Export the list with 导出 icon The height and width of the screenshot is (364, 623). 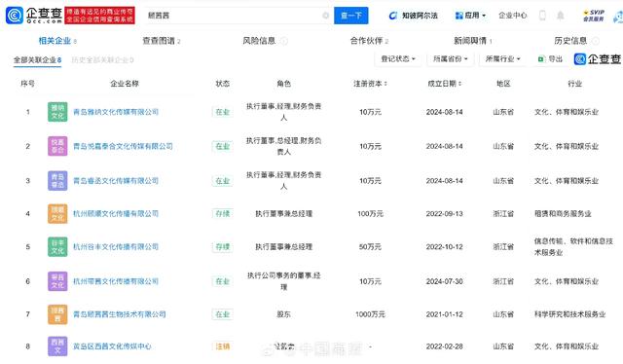coord(550,59)
